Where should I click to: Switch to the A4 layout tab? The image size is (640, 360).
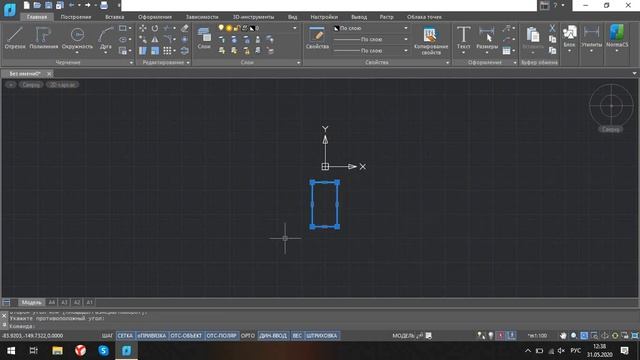click(x=52, y=302)
